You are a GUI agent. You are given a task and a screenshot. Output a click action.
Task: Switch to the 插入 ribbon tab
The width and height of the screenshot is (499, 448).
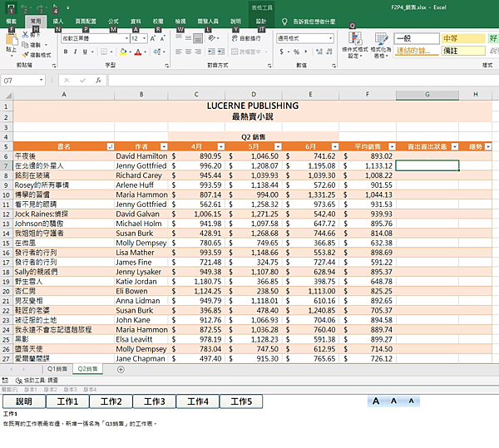tap(57, 21)
